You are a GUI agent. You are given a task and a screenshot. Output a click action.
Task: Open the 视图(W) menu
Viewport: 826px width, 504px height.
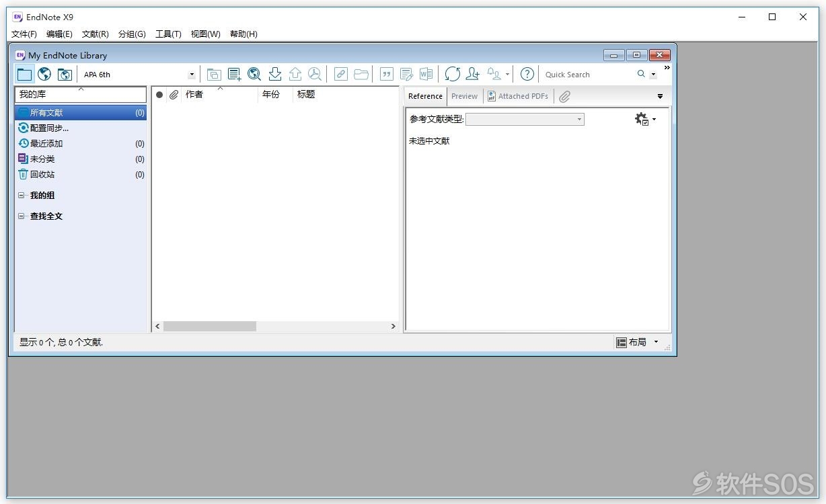205,34
